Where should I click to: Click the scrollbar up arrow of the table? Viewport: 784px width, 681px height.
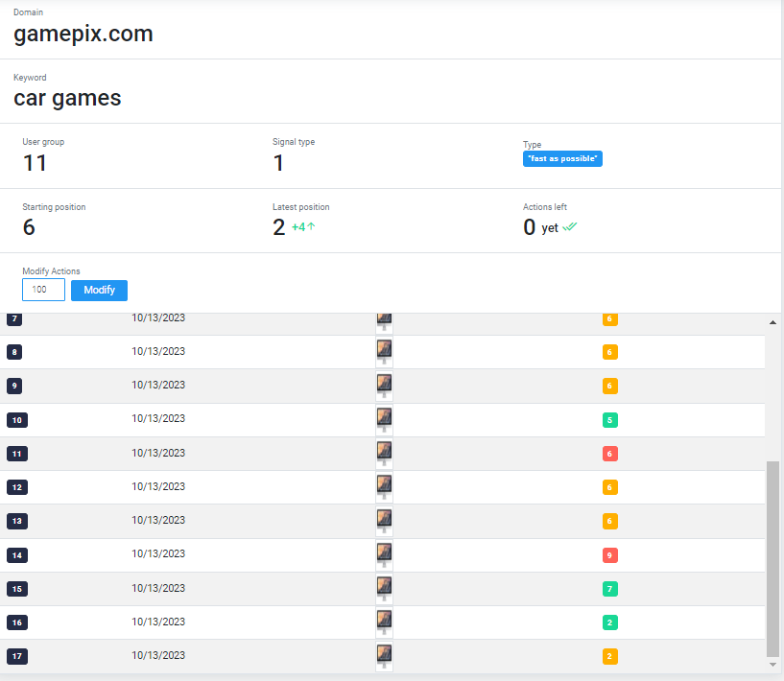[x=772, y=323]
